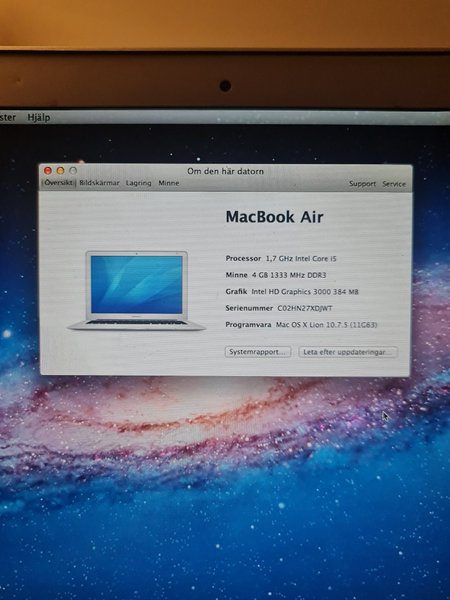The height and width of the screenshot is (600, 450).
Task: Click the Minne 4 GB 1333 MHz line
Action: click(276, 275)
